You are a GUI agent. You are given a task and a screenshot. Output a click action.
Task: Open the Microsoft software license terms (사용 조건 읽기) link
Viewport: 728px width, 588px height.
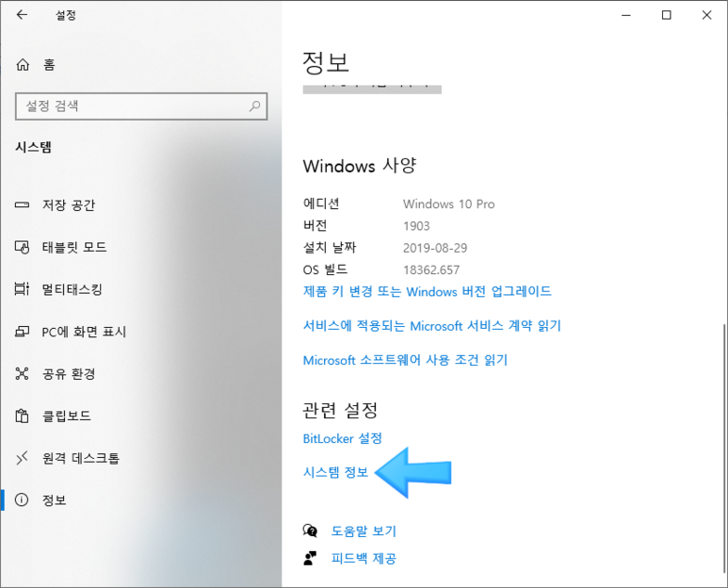pos(405,360)
